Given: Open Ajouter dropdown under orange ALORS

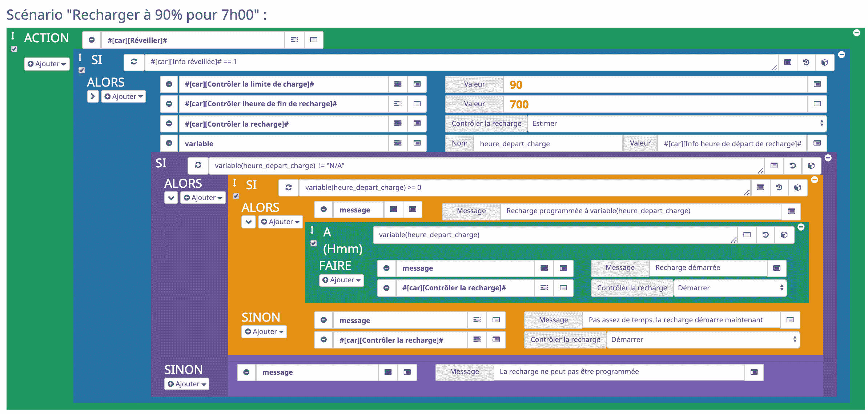Looking at the screenshot, I should [280, 222].
